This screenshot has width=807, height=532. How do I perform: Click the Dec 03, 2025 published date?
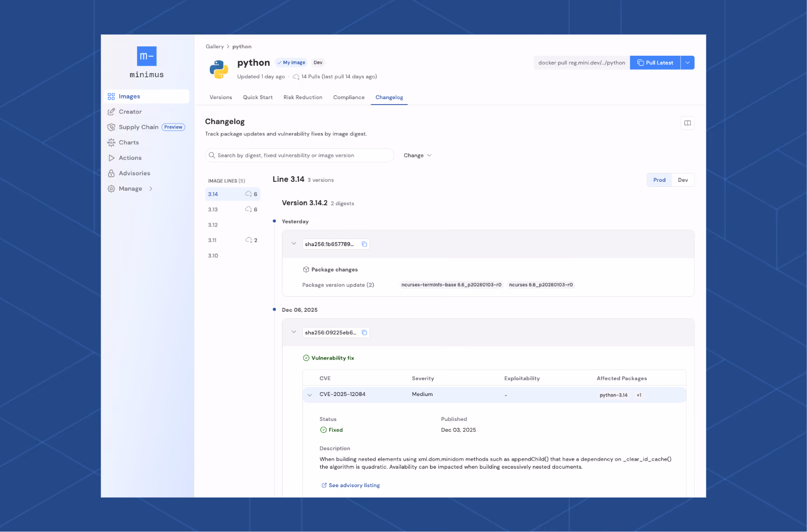coord(458,430)
